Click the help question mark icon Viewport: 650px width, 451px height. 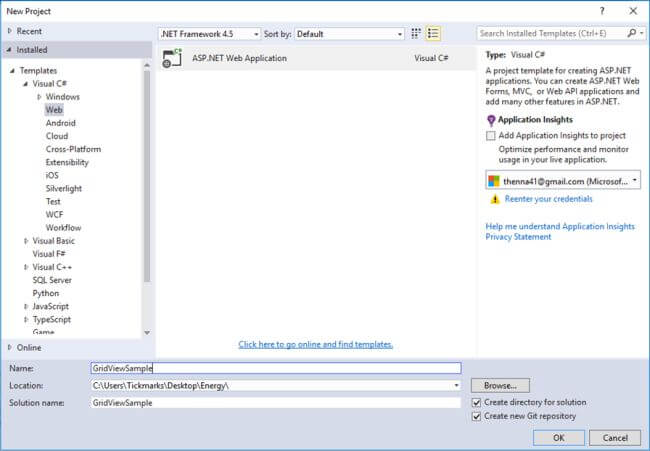point(602,11)
